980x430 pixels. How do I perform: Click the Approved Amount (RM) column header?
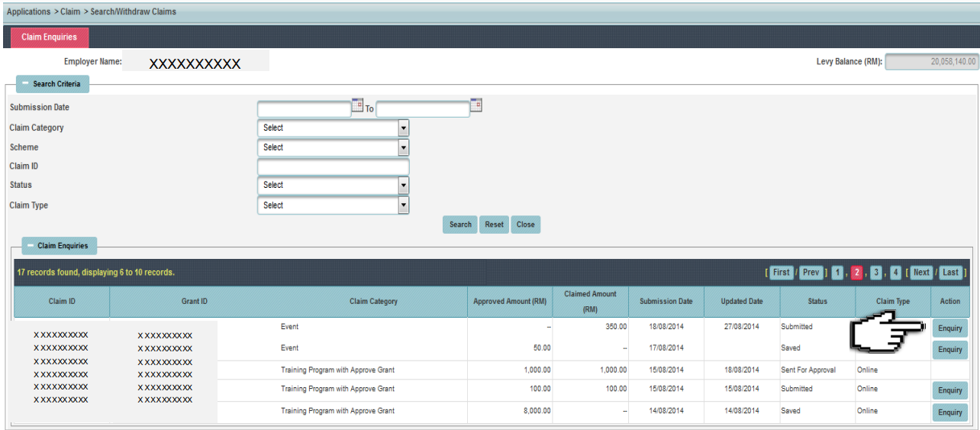tap(510, 302)
